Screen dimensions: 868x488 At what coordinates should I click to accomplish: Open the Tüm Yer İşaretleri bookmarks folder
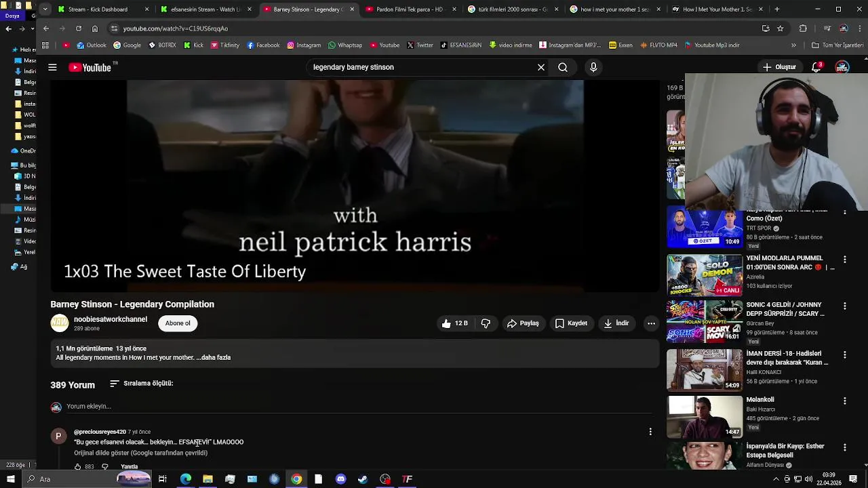[x=838, y=45]
